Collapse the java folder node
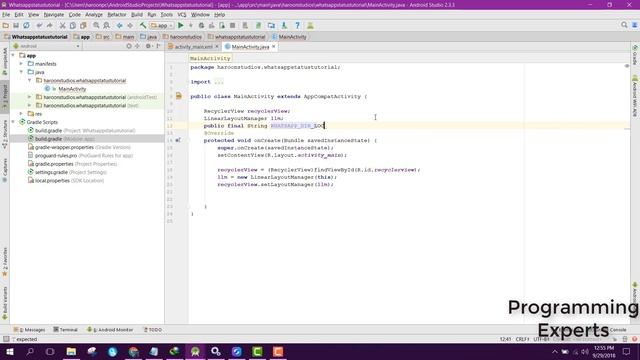This screenshot has width=640, height=360. tap(21, 72)
